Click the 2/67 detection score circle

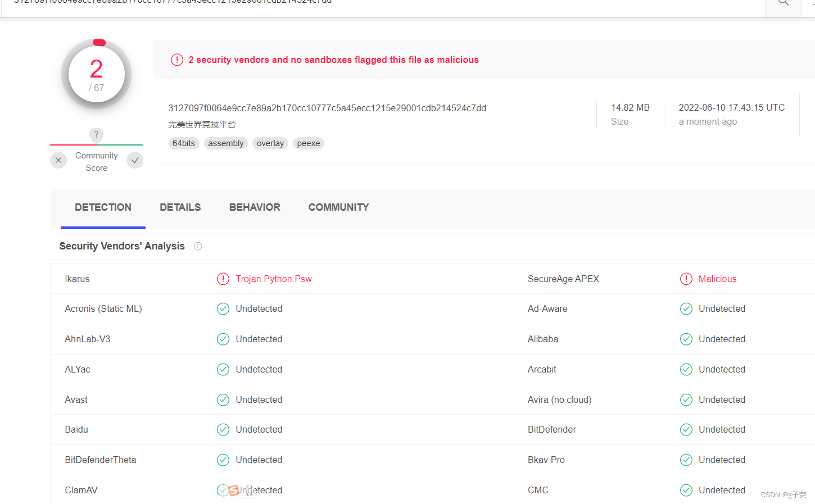pyautogui.click(x=96, y=74)
